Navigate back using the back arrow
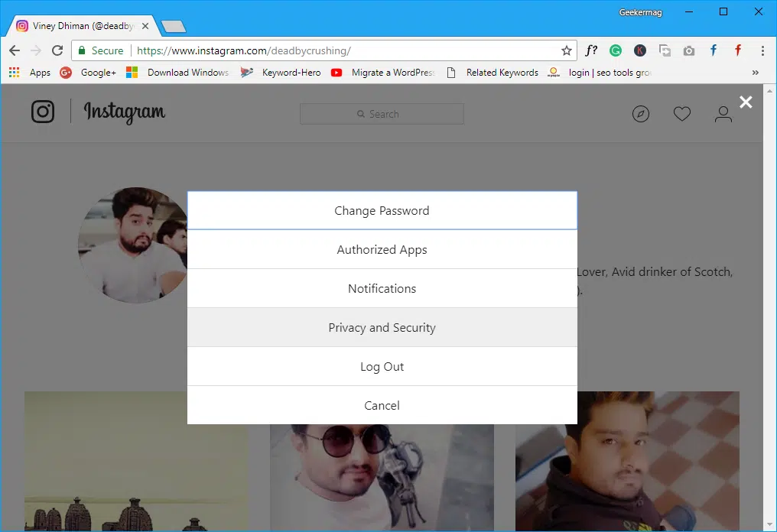The height and width of the screenshot is (532, 777). coord(15,50)
